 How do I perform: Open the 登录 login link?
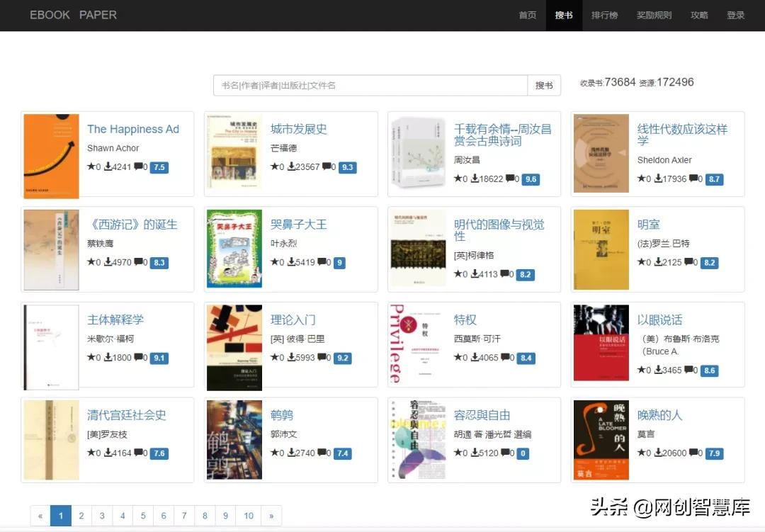735,15
